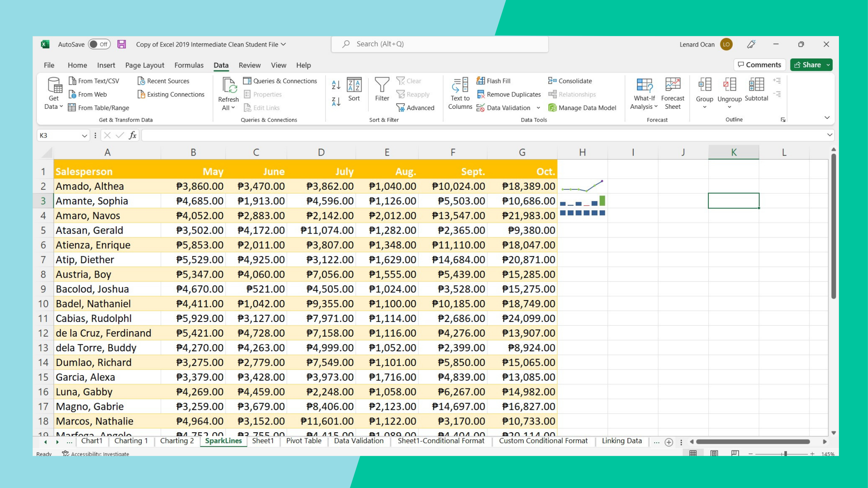Click Accessibility: Investigate in status bar
Screen dimensions: 868x488
pyautogui.click(x=96, y=454)
